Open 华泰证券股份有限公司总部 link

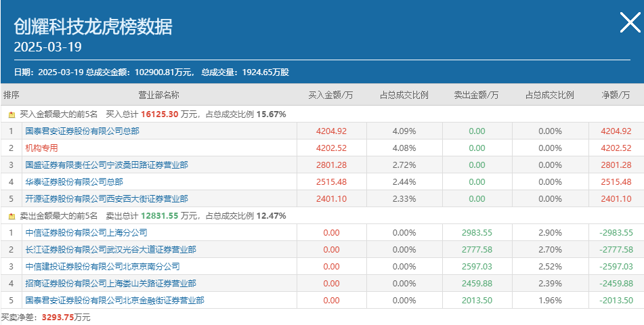(74, 181)
